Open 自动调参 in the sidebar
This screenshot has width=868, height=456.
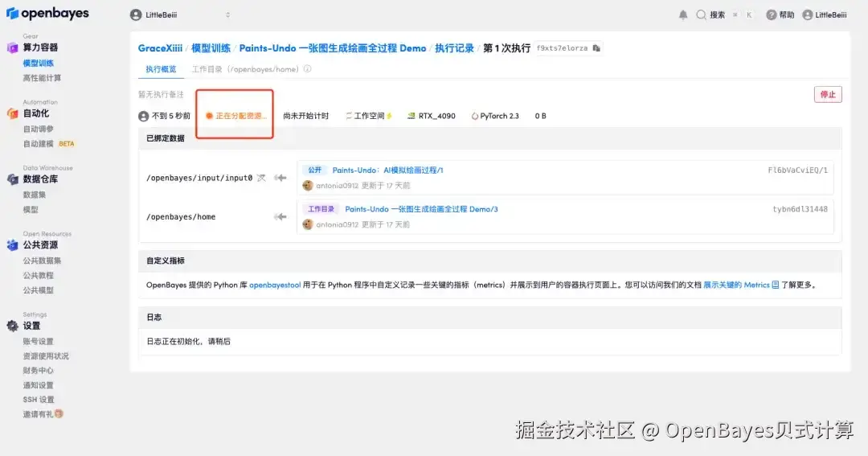point(39,129)
